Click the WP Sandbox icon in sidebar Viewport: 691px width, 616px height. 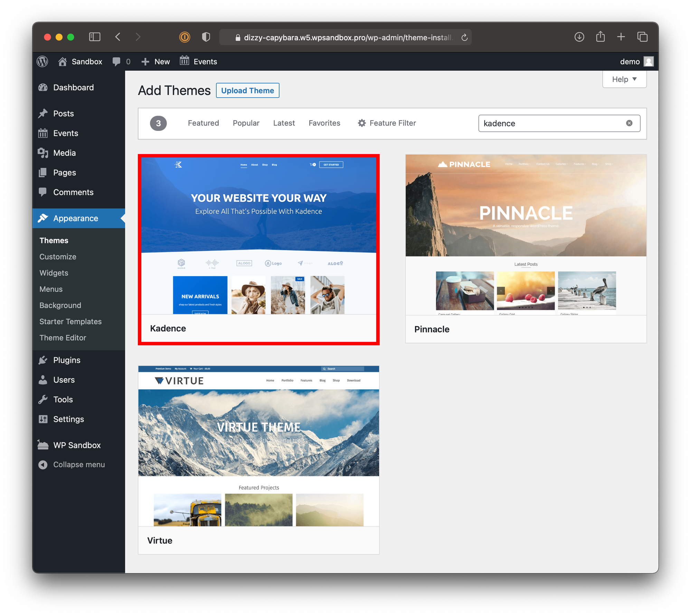tap(43, 445)
